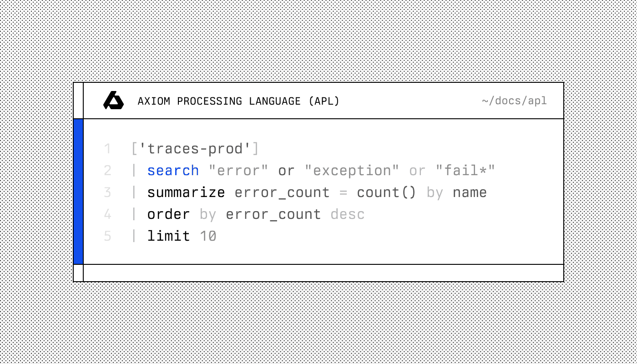Click the desc sort keyword
Image resolution: width=637 pixels, height=364 pixels.
point(348,214)
